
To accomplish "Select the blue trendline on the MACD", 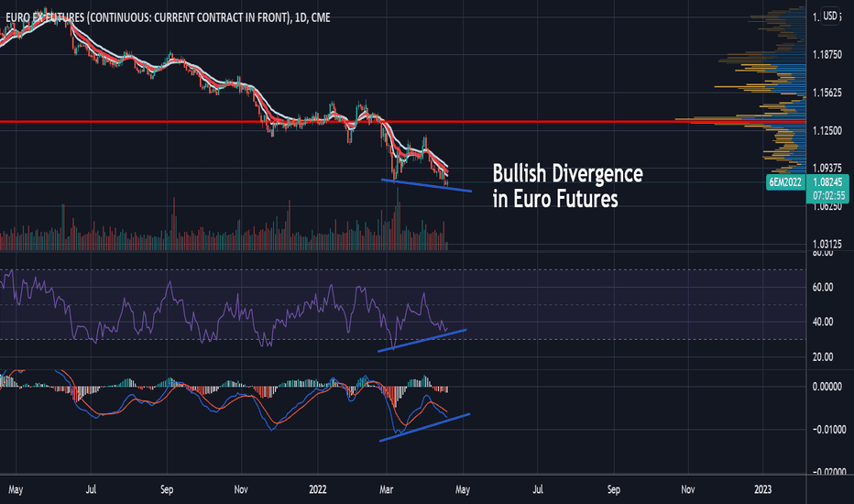I will 424,428.
